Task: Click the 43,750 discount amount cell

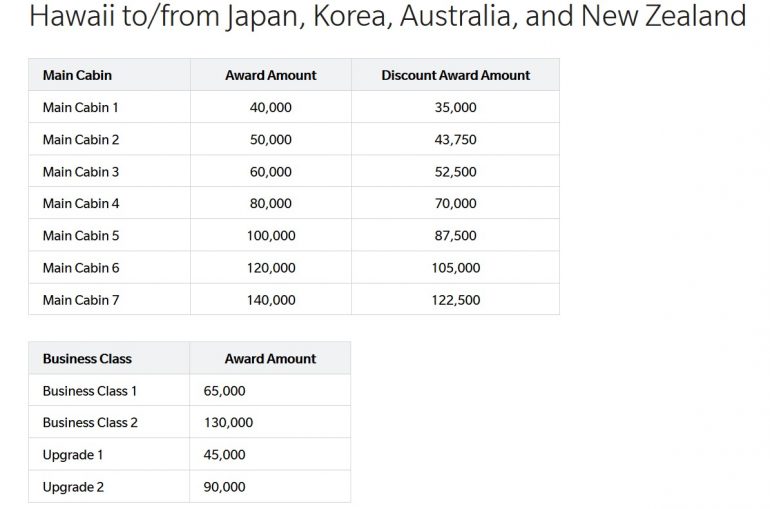Action: (455, 139)
